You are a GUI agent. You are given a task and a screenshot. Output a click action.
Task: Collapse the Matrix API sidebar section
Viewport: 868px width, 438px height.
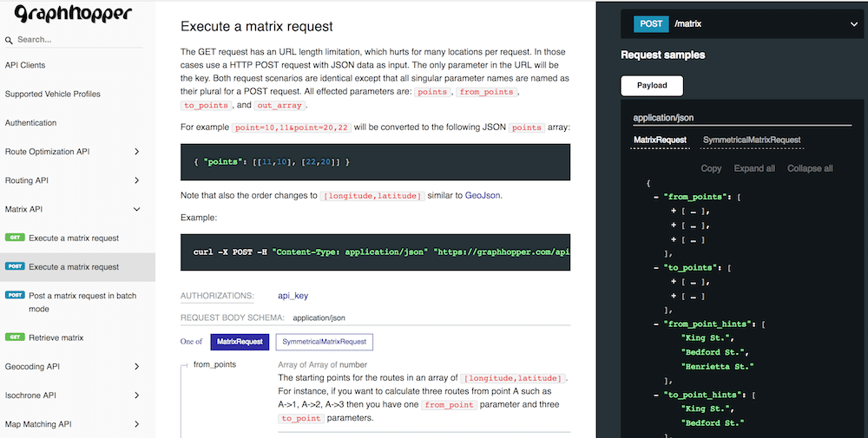pyautogui.click(x=137, y=209)
